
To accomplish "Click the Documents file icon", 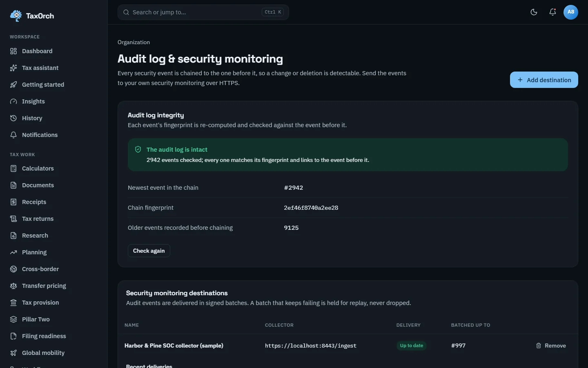I will pyautogui.click(x=13, y=185).
